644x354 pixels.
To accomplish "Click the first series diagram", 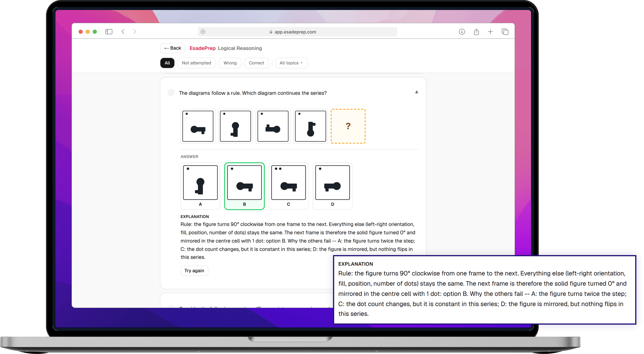I will pyautogui.click(x=198, y=126).
